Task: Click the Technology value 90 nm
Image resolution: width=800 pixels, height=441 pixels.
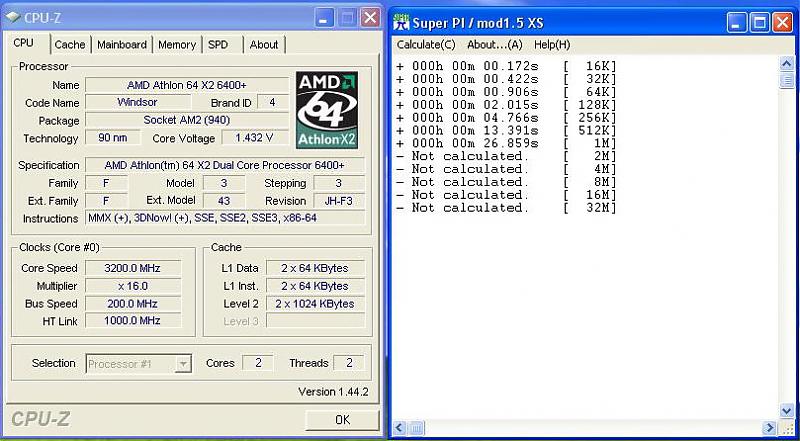Action: [112, 138]
